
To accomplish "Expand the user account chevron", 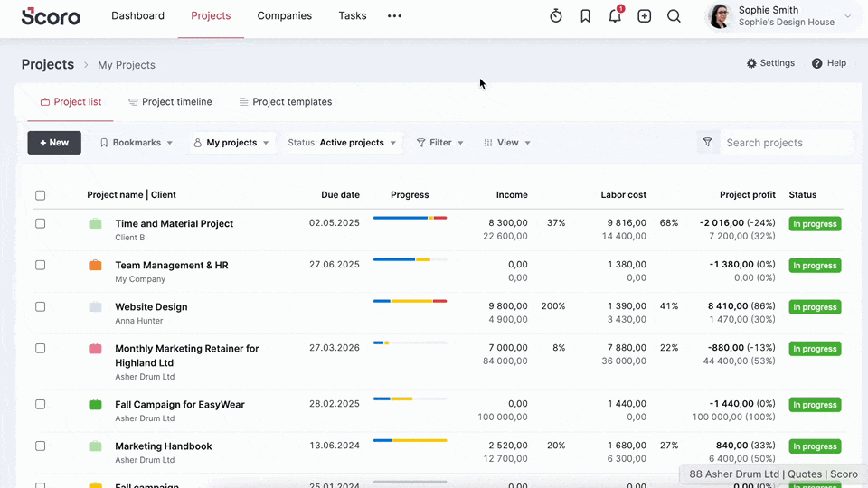I will tap(847, 16).
